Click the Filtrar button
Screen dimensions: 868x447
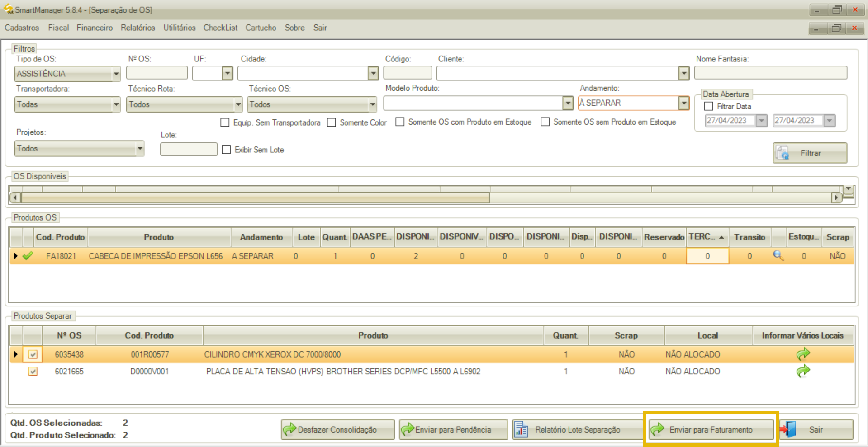[810, 153]
